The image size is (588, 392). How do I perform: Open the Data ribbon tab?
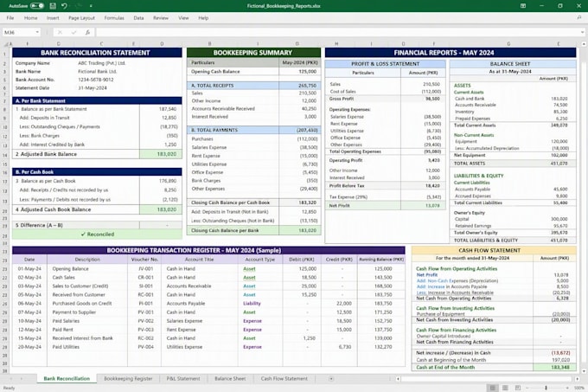pyautogui.click(x=138, y=18)
